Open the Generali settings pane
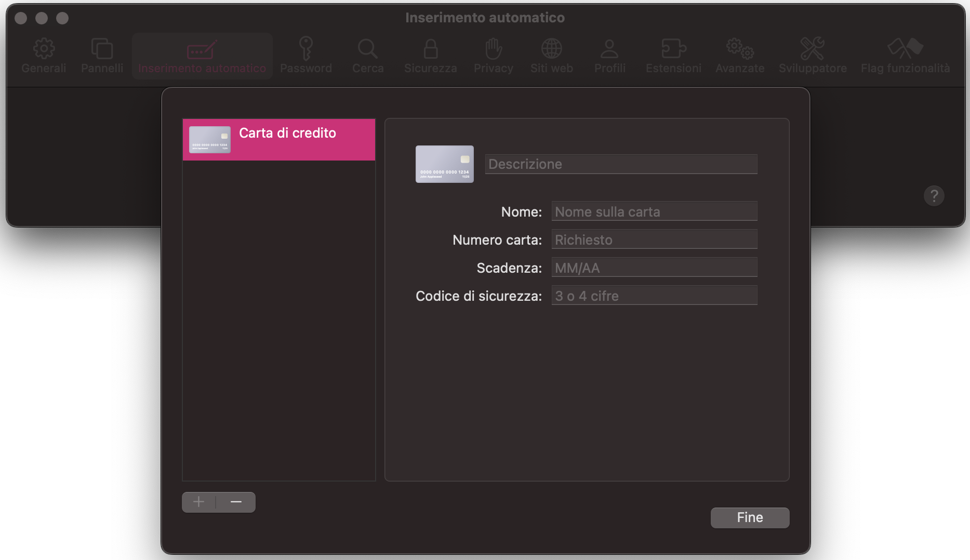Viewport: 970px width, 560px height. [x=44, y=55]
